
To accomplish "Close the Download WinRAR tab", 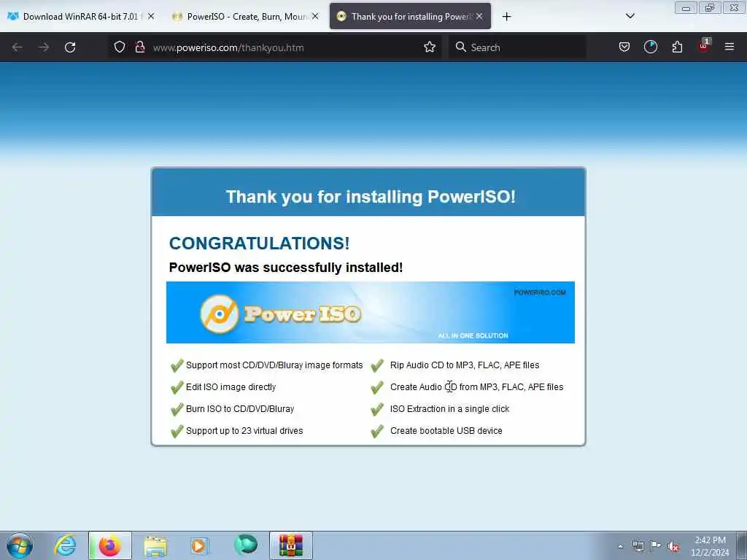I will click(151, 16).
